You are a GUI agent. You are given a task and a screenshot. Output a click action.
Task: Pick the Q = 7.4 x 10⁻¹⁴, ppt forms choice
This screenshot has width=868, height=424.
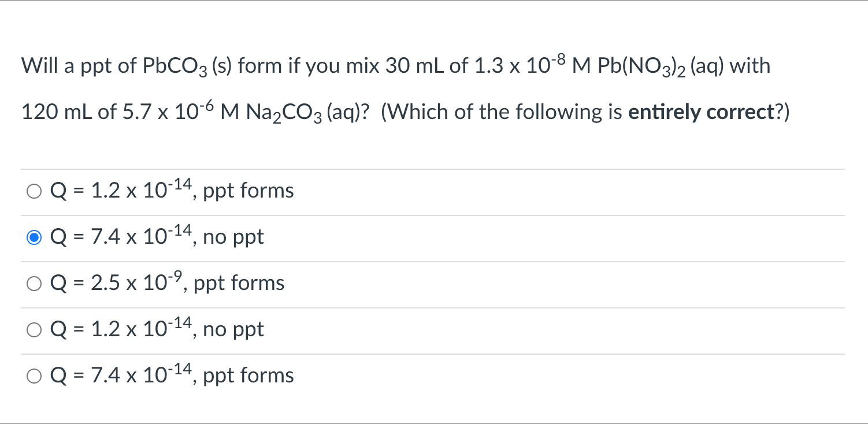click(x=172, y=375)
